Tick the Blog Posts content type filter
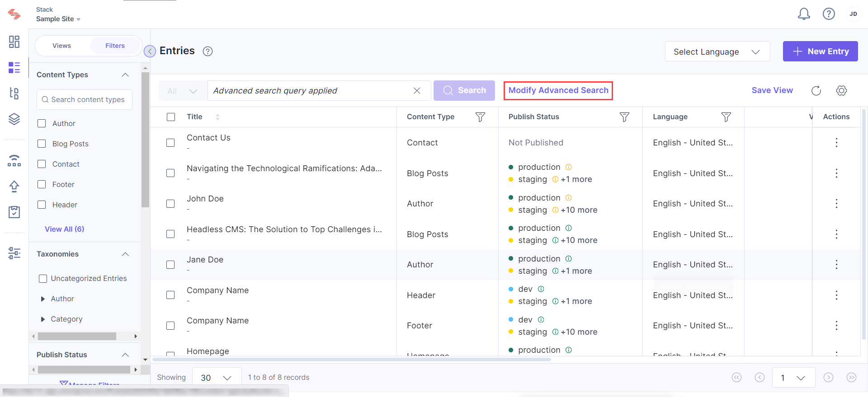This screenshot has width=868, height=397. point(42,144)
